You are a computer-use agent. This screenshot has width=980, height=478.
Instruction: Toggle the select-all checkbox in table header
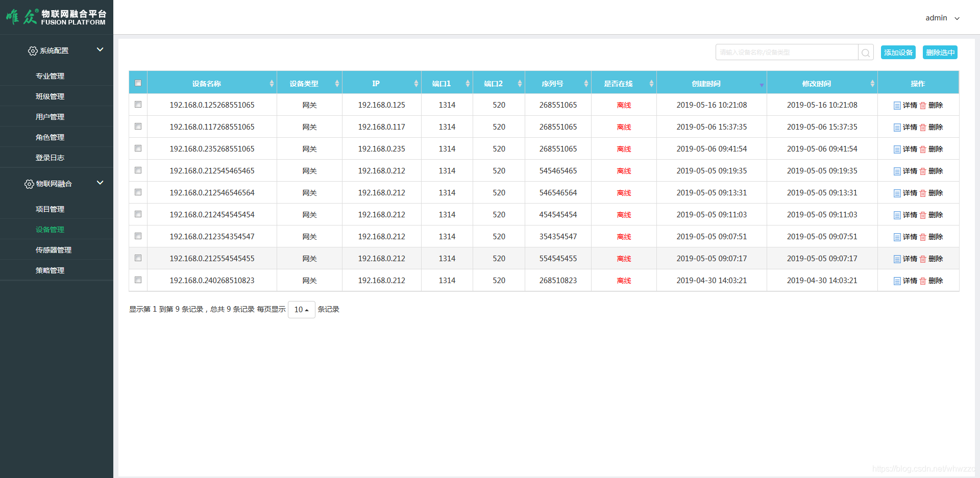pyautogui.click(x=138, y=83)
